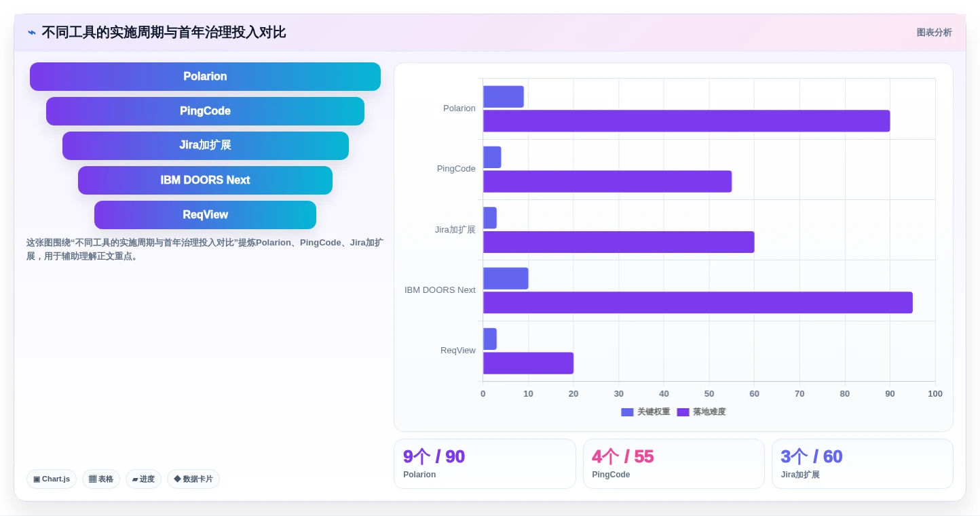
Task: Click Jira加扩展's 关键权重 bar in chart
Action: (490, 218)
